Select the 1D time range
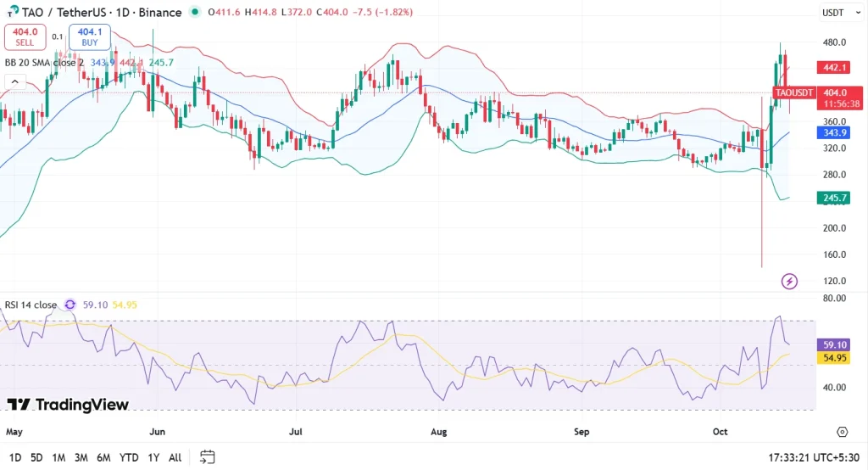The height and width of the screenshot is (470, 868). [x=14, y=457]
